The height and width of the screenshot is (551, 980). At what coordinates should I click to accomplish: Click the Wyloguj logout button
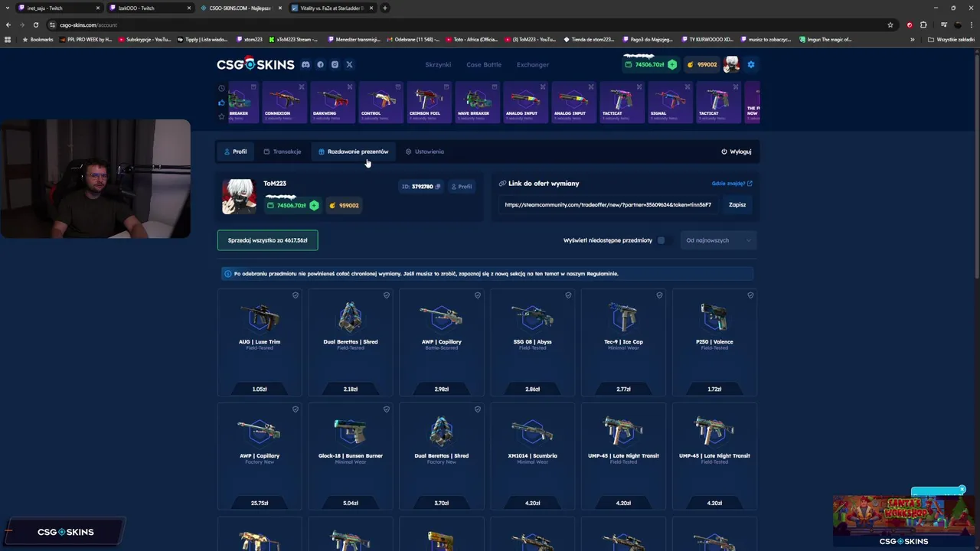pyautogui.click(x=737, y=152)
